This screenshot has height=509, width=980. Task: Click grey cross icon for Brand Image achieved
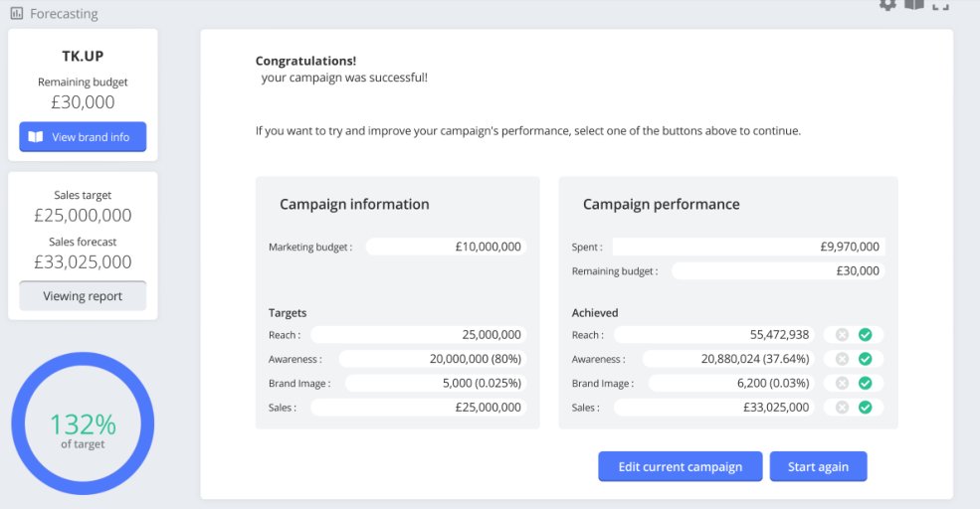click(x=842, y=383)
